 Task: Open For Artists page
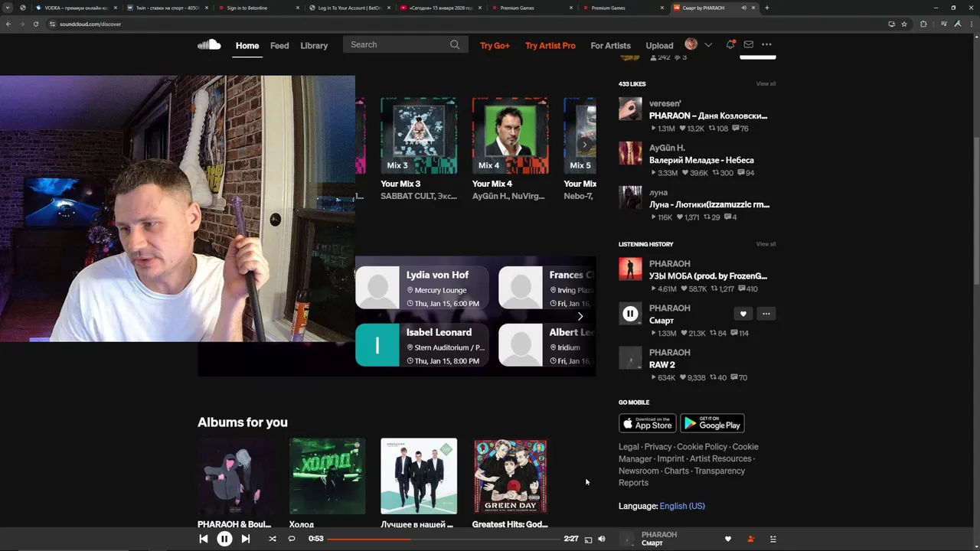(x=611, y=45)
